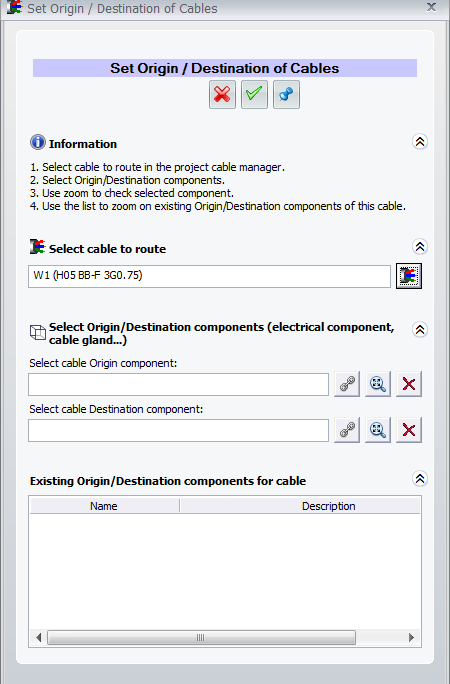
Task: Confirm with the green checkmark icon
Action: pyautogui.click(x=254, y=94)
